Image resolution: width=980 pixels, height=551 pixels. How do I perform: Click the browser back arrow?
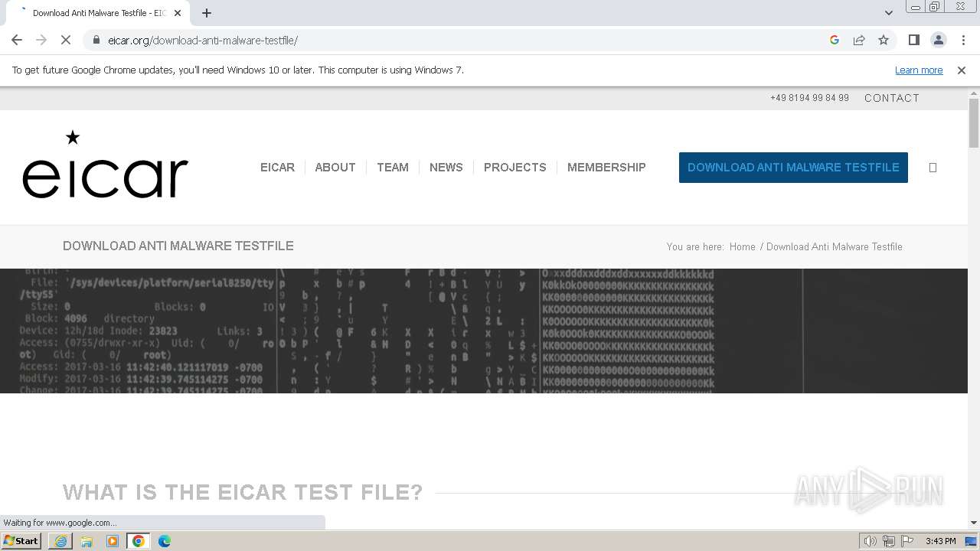point(17,40)
